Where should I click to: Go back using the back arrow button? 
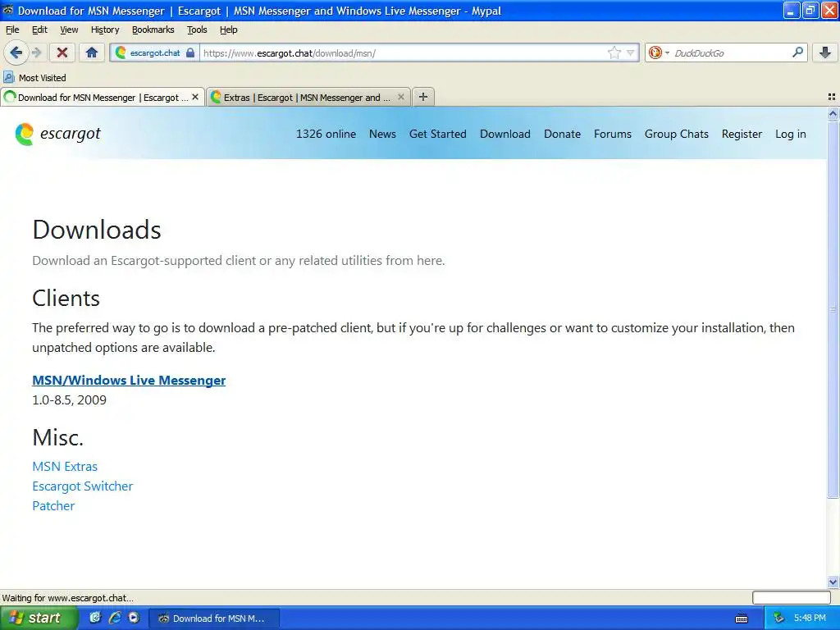click(x=16, y=52)
